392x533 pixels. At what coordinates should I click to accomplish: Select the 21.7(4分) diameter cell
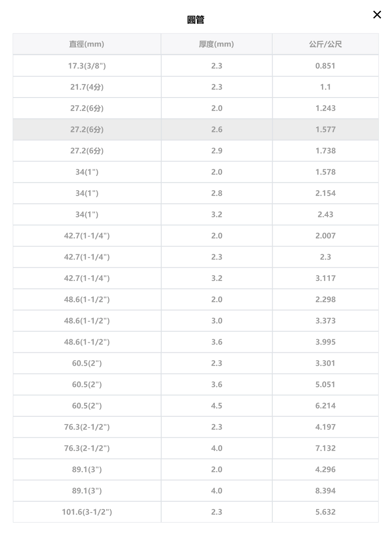[x=87, y=87]
